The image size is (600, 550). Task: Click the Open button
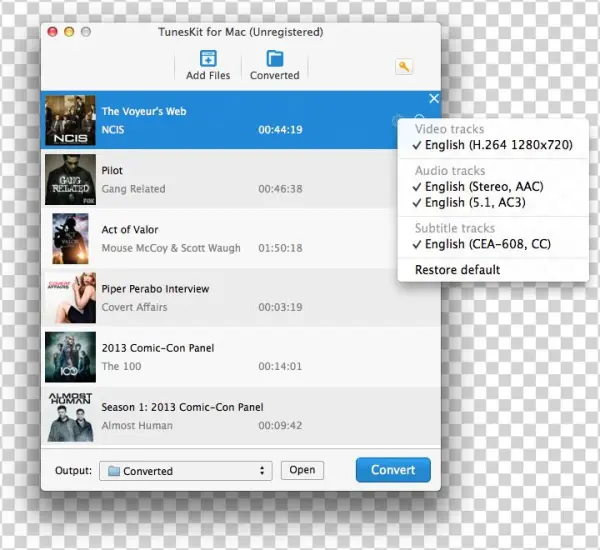click(302, 470)
